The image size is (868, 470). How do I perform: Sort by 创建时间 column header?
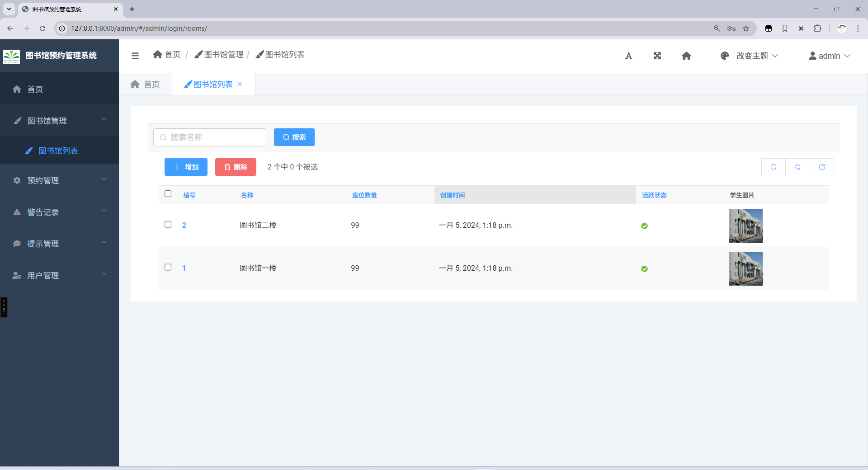[453, 195]
